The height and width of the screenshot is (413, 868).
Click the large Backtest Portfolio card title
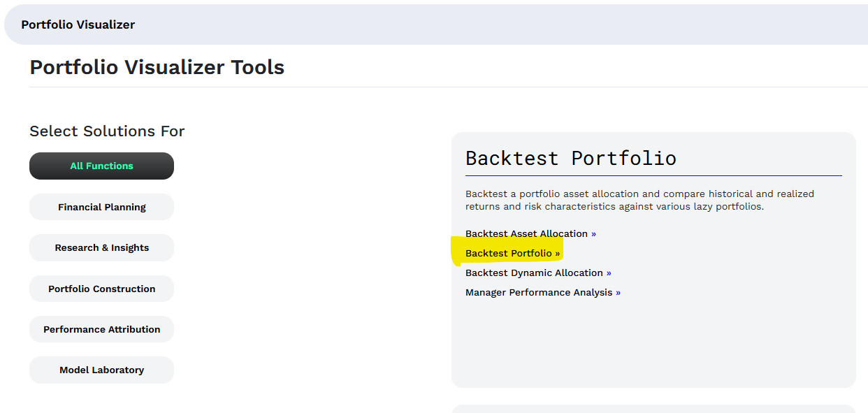click(x=570, y=158)
